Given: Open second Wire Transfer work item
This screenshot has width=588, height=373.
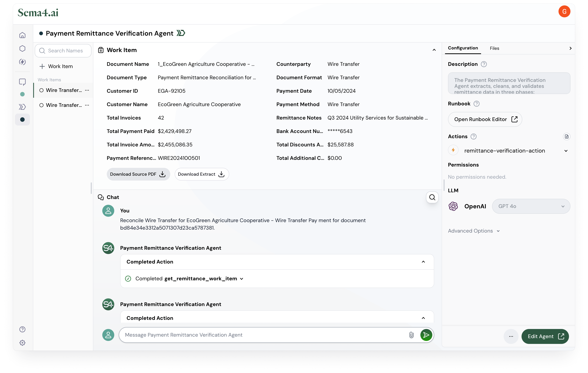Looking at the screenshot, I should tap(63, 105).
